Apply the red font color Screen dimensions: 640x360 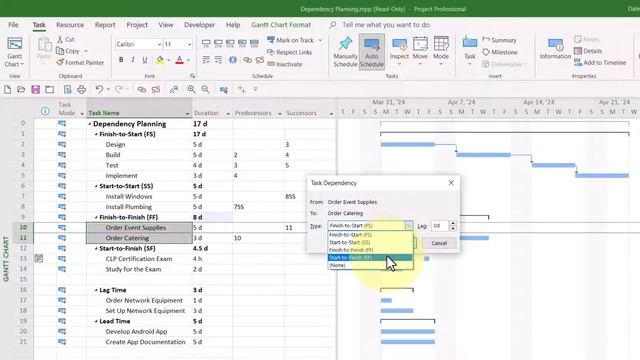point(179,60)
